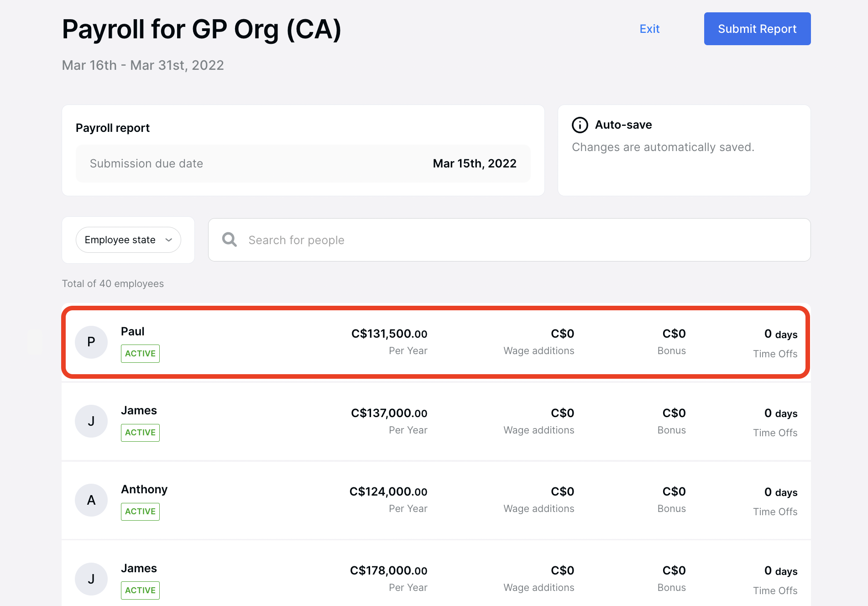Image resolution: width=868 pixels, height=606 pixels.
Task: Click the Auto-save info icon
Action: [579, 125]
